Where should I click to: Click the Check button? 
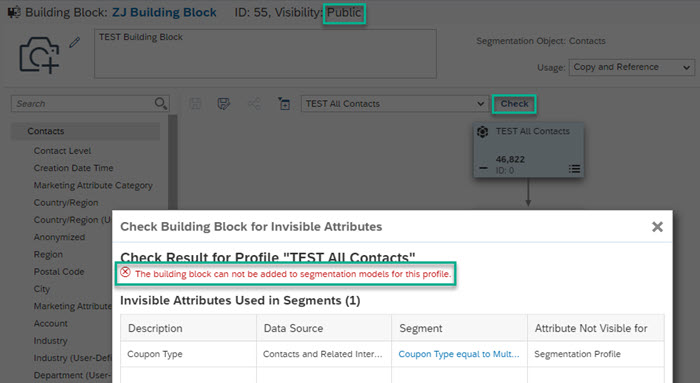514,104
